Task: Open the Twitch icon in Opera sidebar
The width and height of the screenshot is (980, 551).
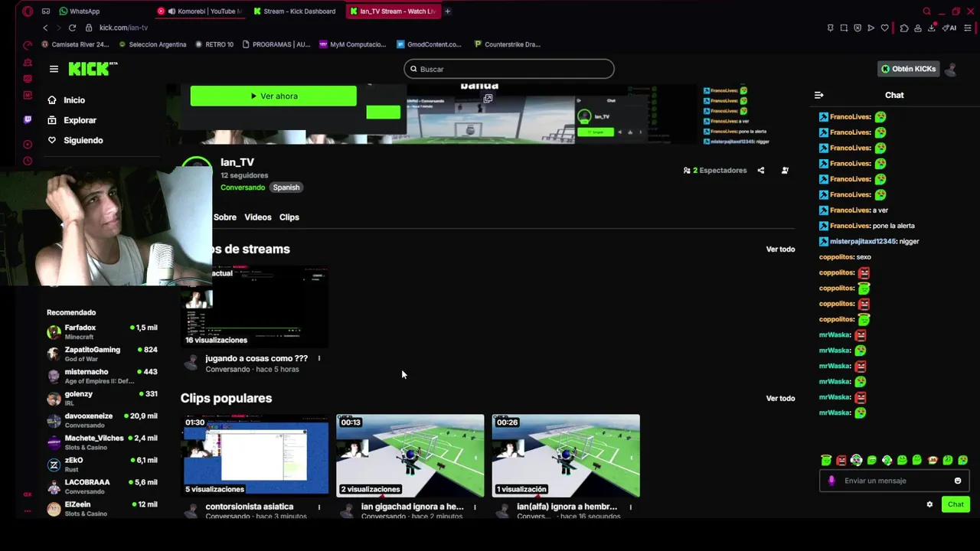Action: tap(28, 119)
